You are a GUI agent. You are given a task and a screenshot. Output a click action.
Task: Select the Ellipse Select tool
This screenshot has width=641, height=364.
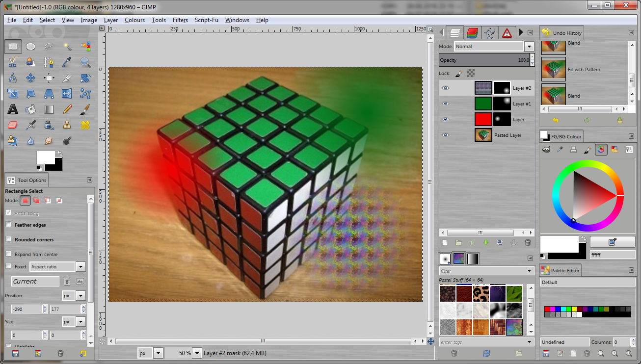coord(30,47)
